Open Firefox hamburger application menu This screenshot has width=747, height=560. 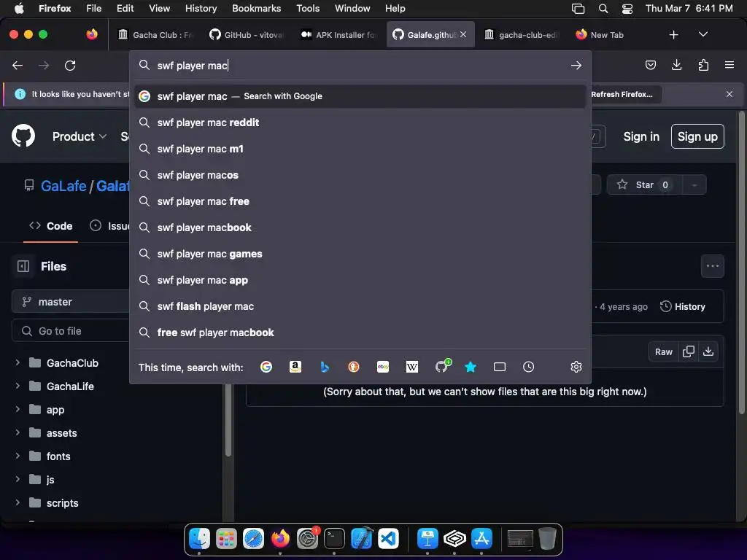[x=729, y=65]
